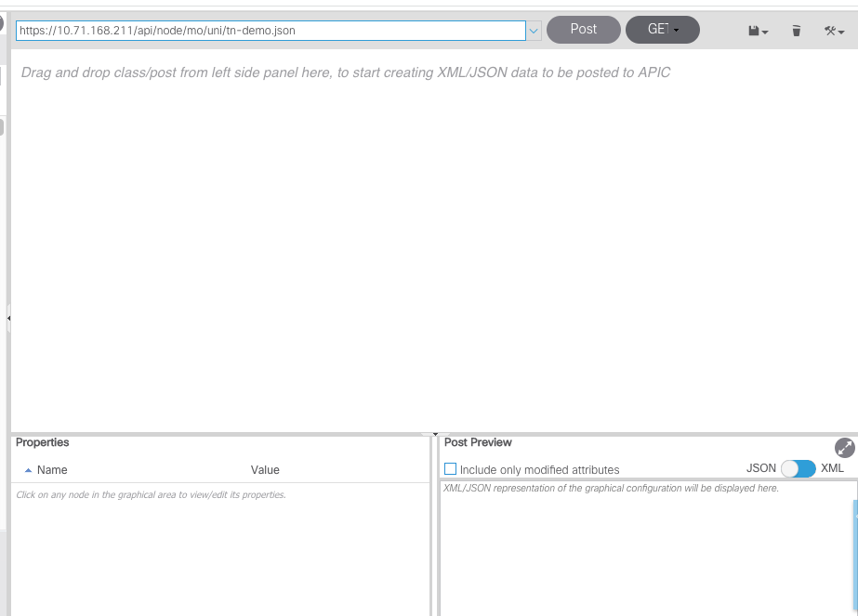
Task: Open the save options icon menu
Action: coord(758,31)
